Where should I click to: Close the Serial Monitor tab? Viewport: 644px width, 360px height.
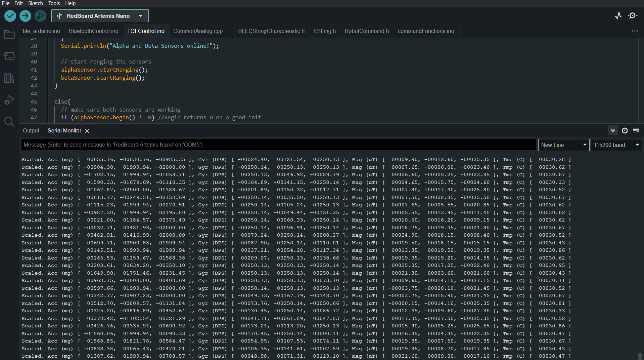click(87, 131)
